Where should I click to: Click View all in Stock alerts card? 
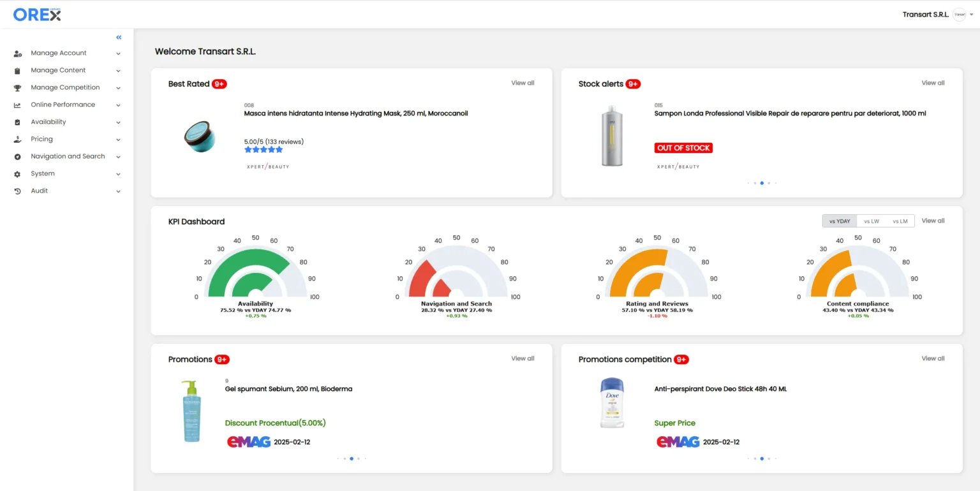[x=932, y=82]
